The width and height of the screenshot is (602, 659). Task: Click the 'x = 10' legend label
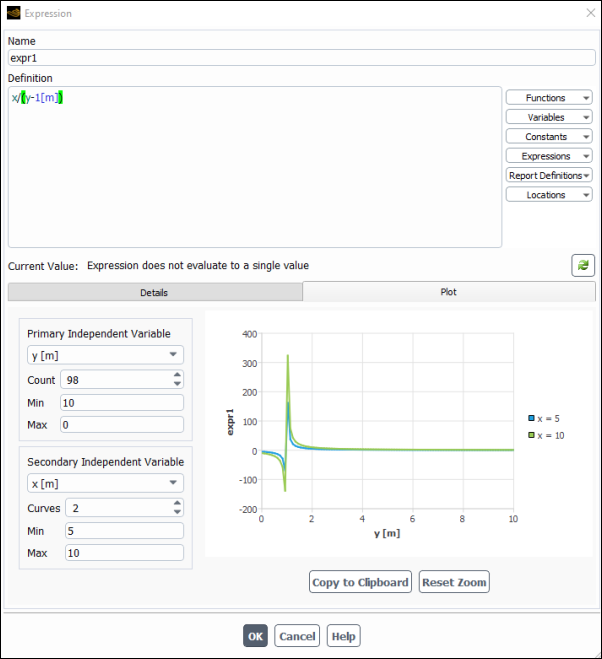click(x=551, y=435)
